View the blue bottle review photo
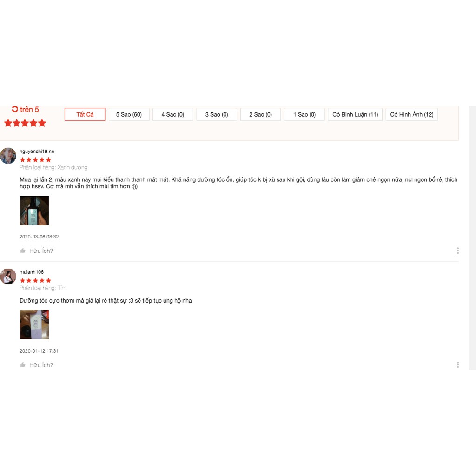This screenshot has width=476, height=476. (34, 211)
